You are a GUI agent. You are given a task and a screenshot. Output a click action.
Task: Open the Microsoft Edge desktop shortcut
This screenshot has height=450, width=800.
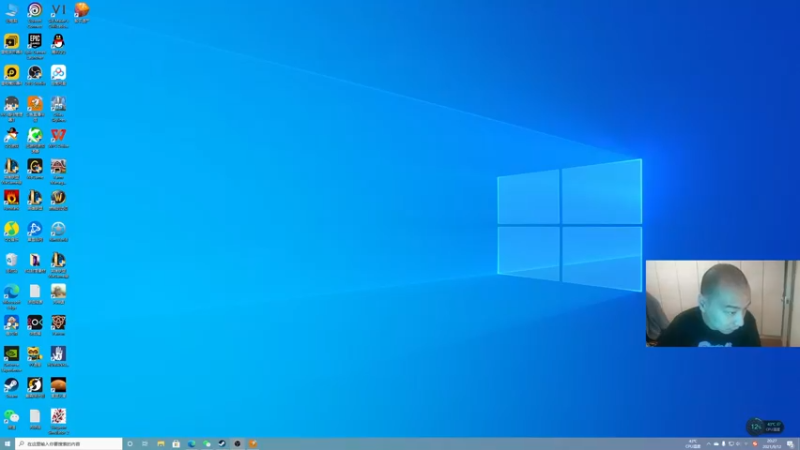11,296
